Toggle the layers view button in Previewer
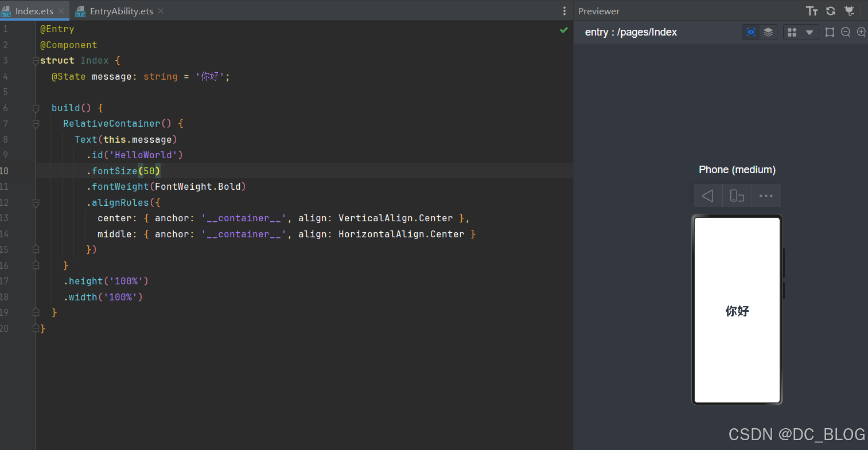Image resolution: width=868 pixels, height=450 pixels. pyautogui.click(x=768, y=32)
